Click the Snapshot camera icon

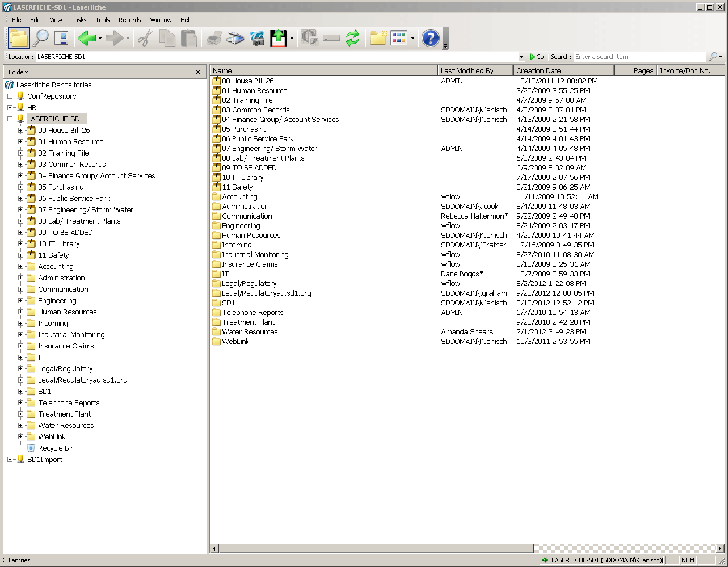click(x=257, y=38)
